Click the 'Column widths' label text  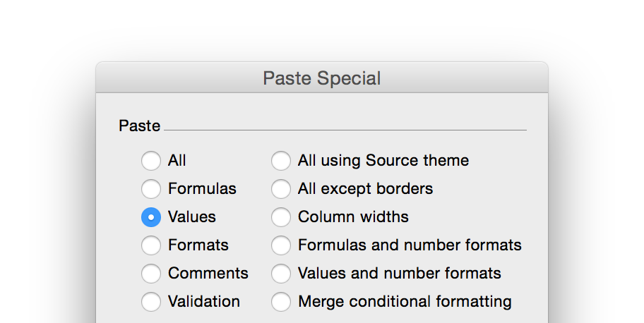[x=353, y=217]
